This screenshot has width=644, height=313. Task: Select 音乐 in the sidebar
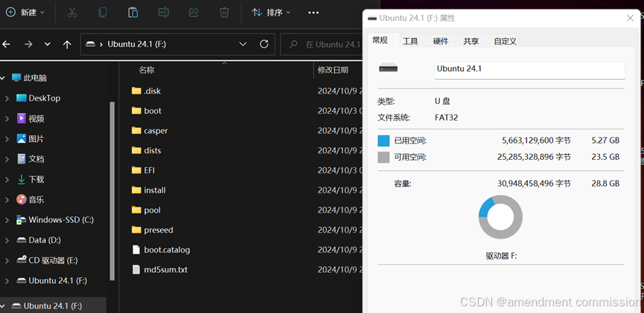click(x=31, y=200)
